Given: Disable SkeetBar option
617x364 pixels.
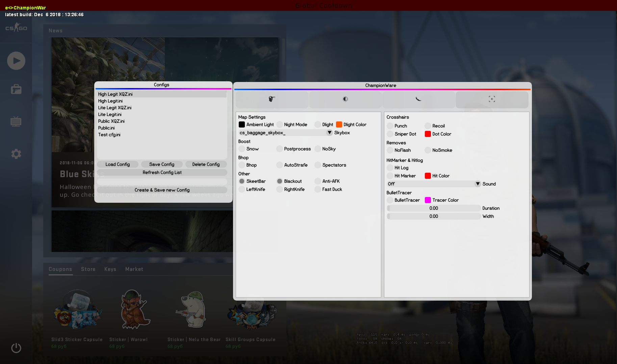Looking at the screenshot, I should [x=242, y=181].
